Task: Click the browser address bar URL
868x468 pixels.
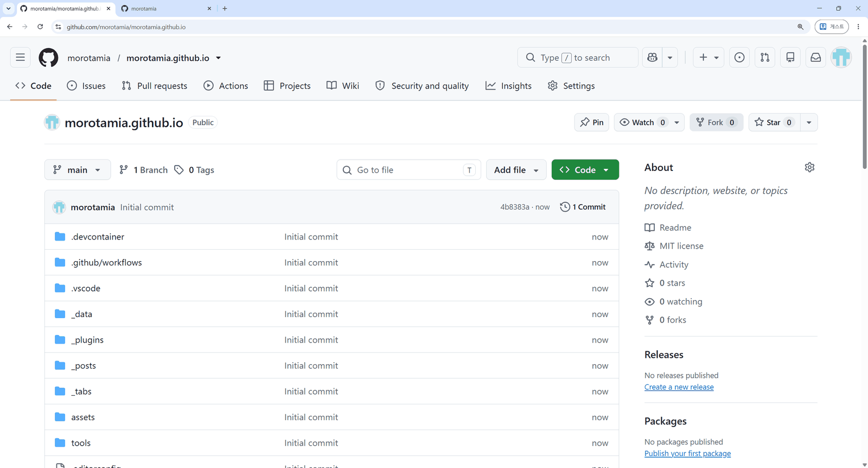Action: click(126, 27)
